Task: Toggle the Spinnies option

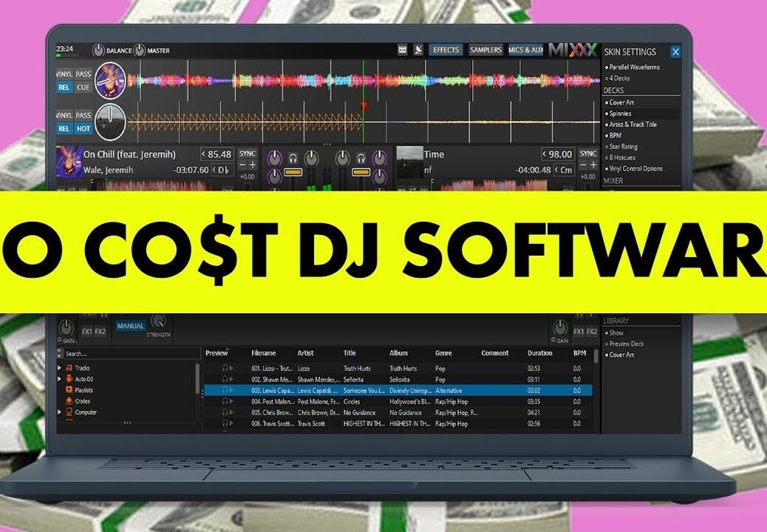Action: pyautogui.click(x=618, y=114)
